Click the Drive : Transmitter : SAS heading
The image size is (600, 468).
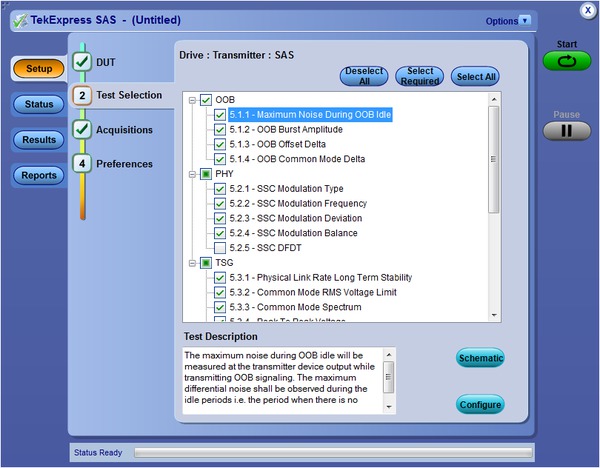[236, 55]
